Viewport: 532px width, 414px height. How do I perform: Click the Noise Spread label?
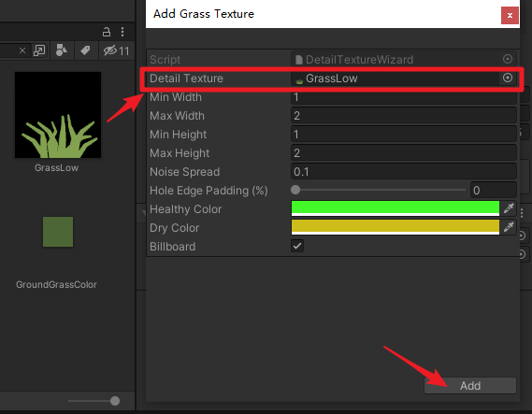(184, 172)
